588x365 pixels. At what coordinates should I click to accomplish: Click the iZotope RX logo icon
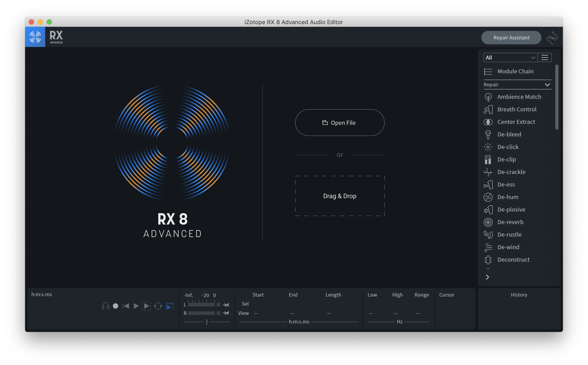[35, 37]
